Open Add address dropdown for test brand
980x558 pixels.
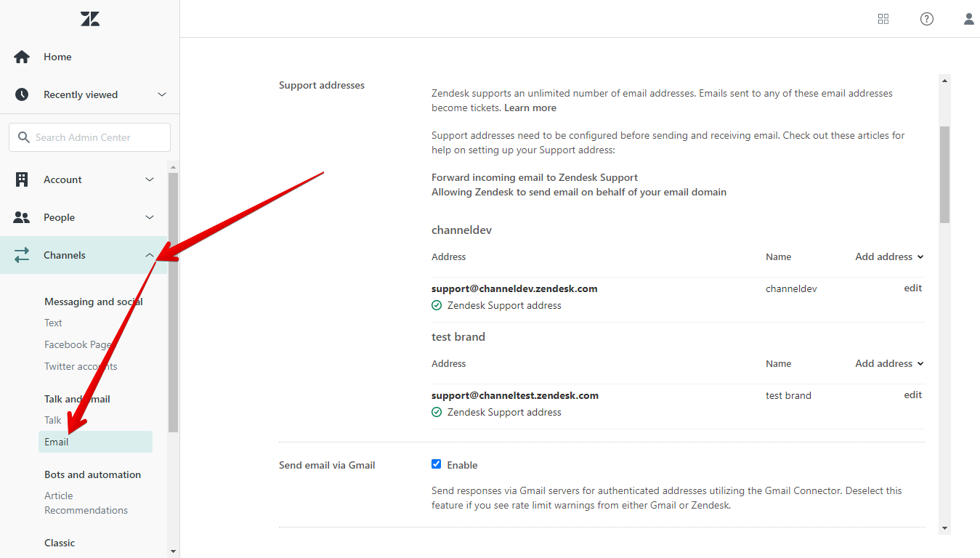(x=889, y=363)
